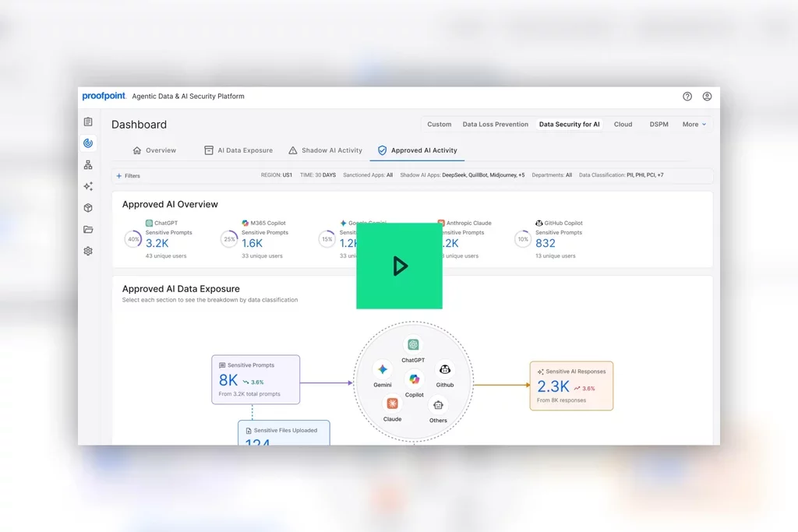Click M365 Copilot 25% progress ring
Viewport: 798px width, 532px height.
click(x=229, y=239)
